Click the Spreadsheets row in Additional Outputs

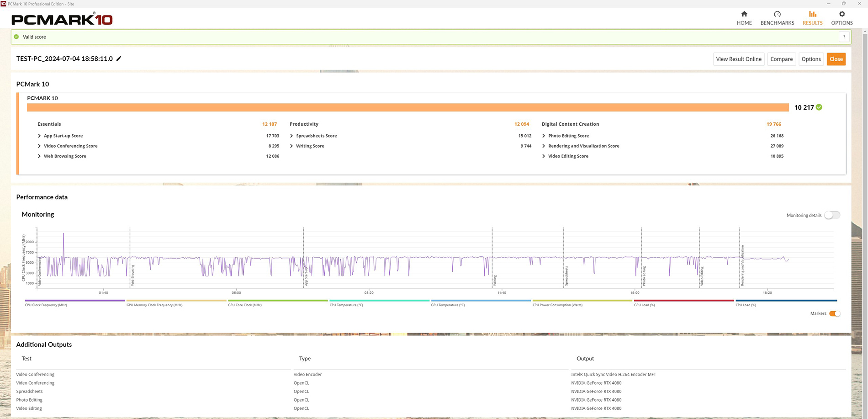(431, 392)
